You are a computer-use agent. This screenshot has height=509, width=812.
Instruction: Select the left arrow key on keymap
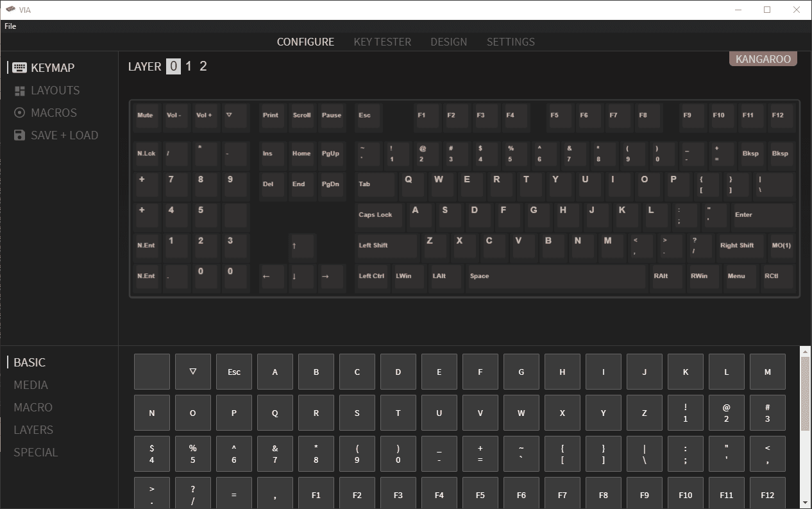click(x=270, y=277)
